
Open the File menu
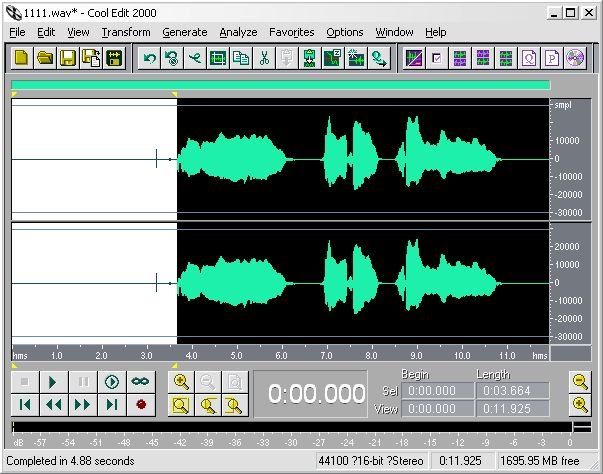[x=17, y=32]
